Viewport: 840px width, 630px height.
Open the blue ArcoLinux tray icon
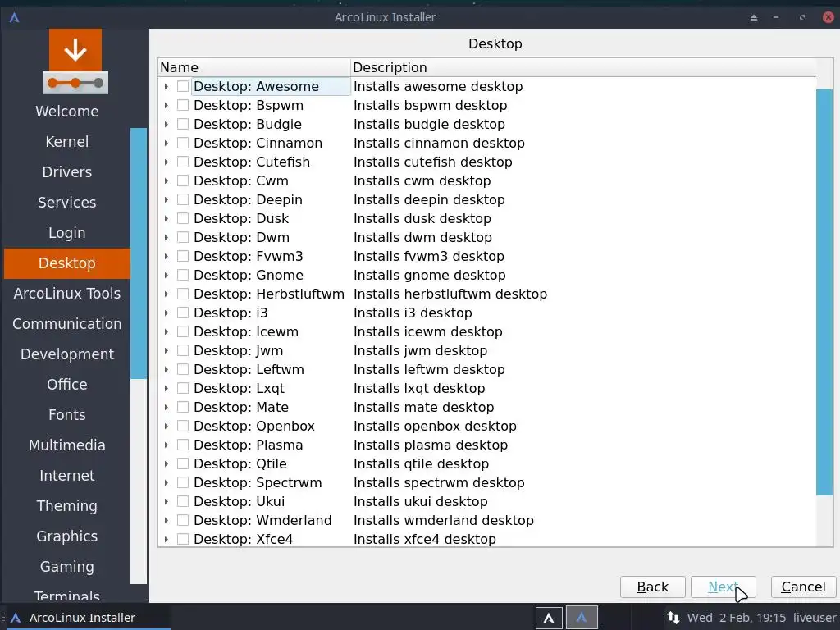pos(582,618)
